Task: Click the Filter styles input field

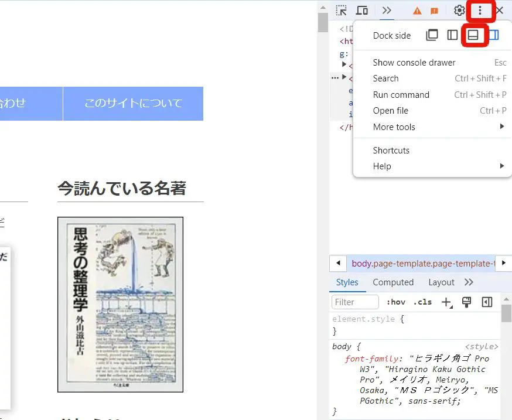Action: [x=355, y=302]
